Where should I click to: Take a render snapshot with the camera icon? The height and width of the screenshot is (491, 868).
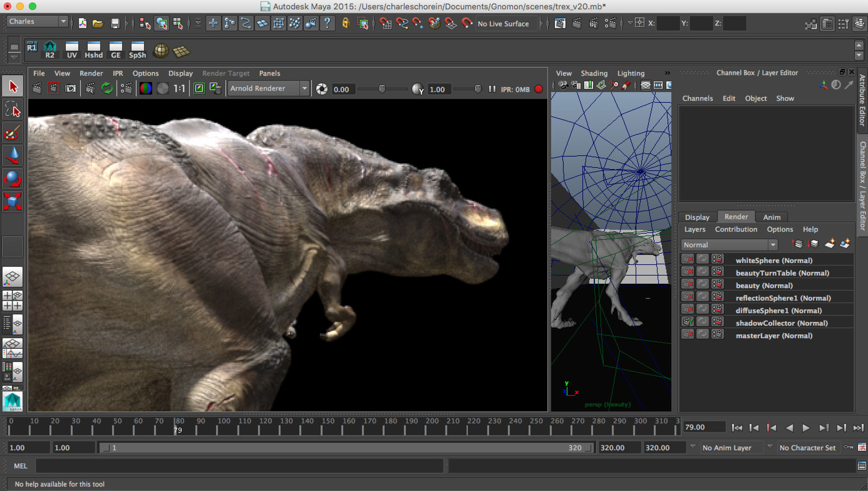pos(69,88)
